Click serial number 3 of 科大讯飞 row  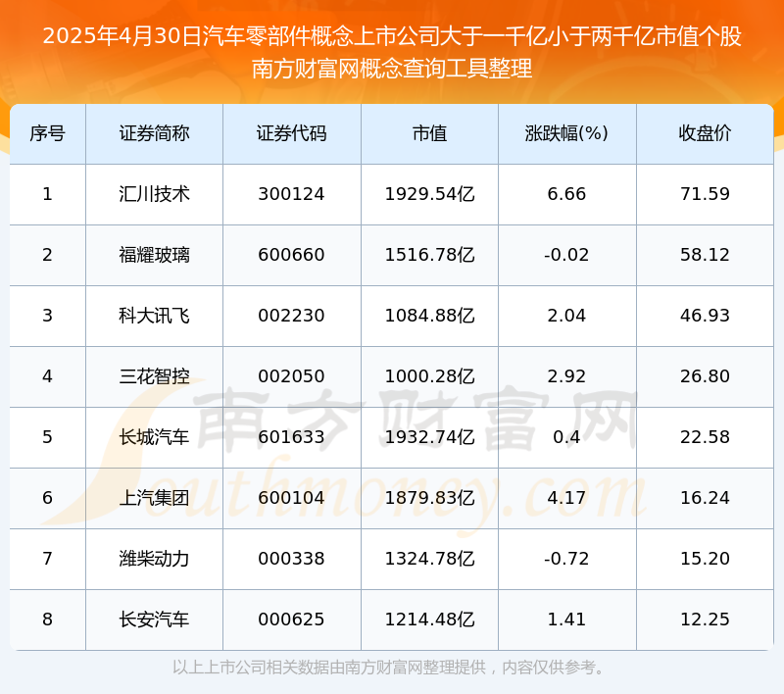[47, 316]
